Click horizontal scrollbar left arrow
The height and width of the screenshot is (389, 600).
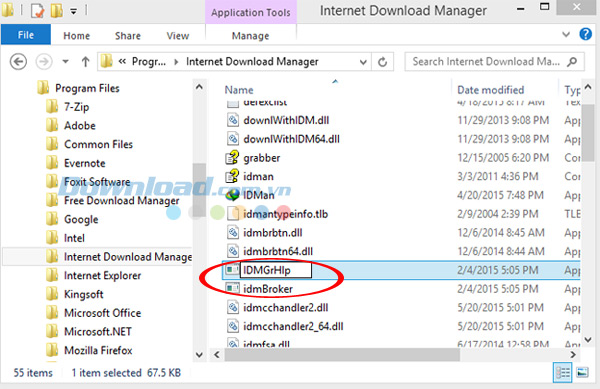click(x=217, y=355)
